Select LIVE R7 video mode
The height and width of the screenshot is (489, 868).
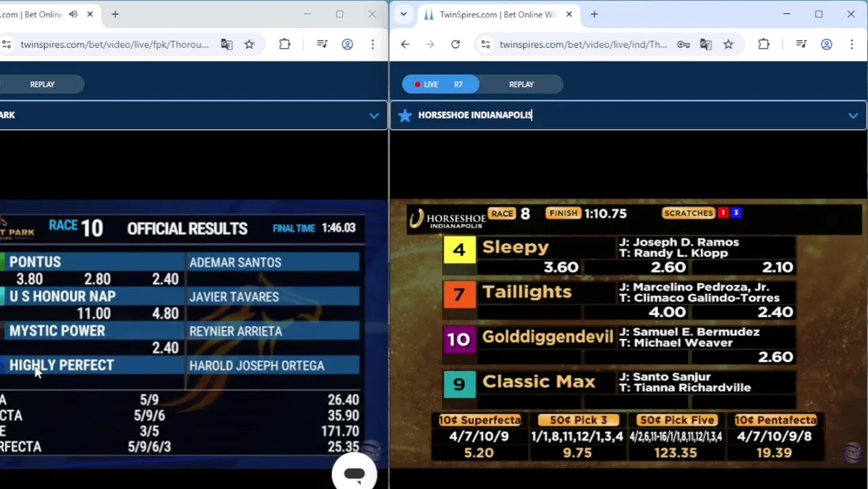point(441,84)
